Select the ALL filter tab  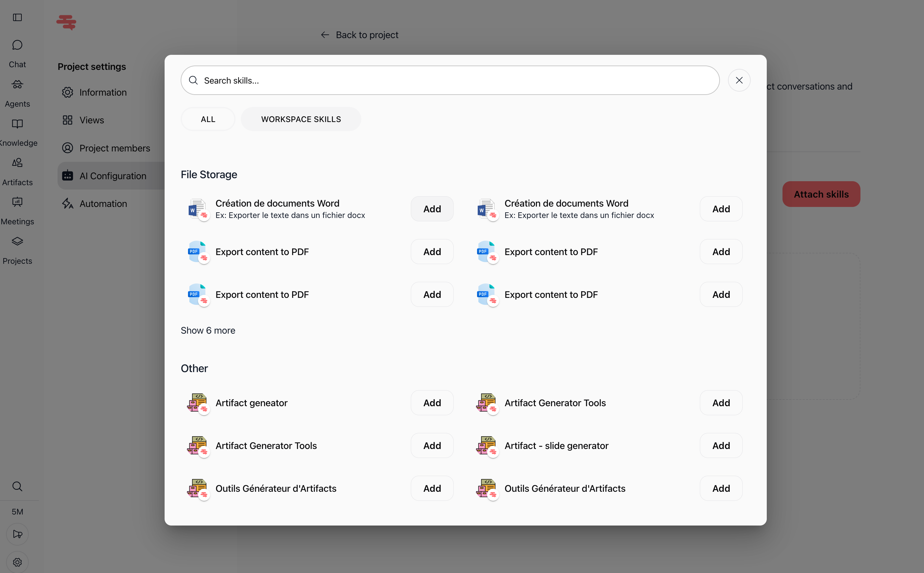click(x=208, y=119)
